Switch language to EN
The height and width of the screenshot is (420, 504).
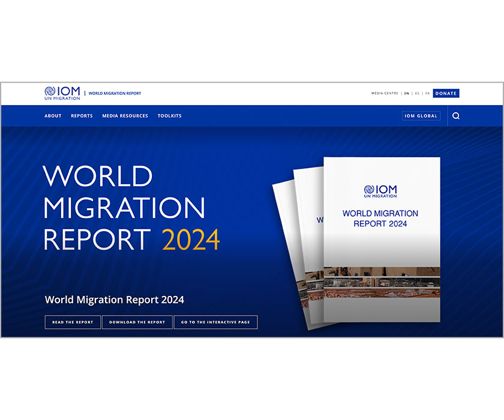(x=407, y=93)
